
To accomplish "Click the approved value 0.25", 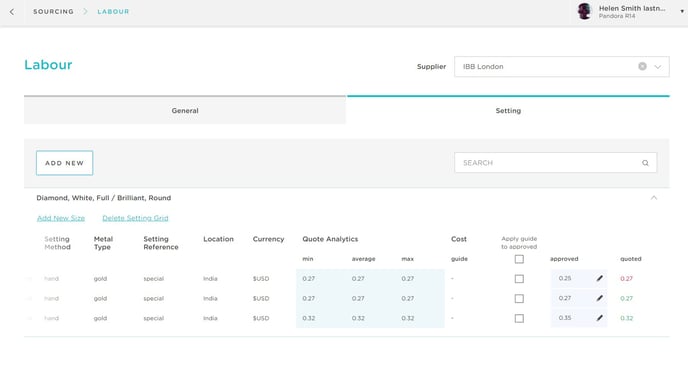I will pos(565,278).
